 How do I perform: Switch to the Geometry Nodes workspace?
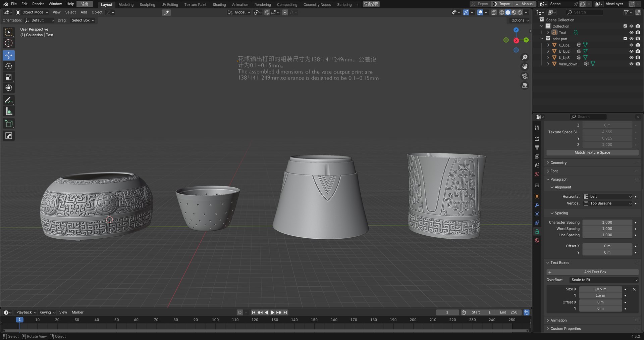(x=317, y=5)
